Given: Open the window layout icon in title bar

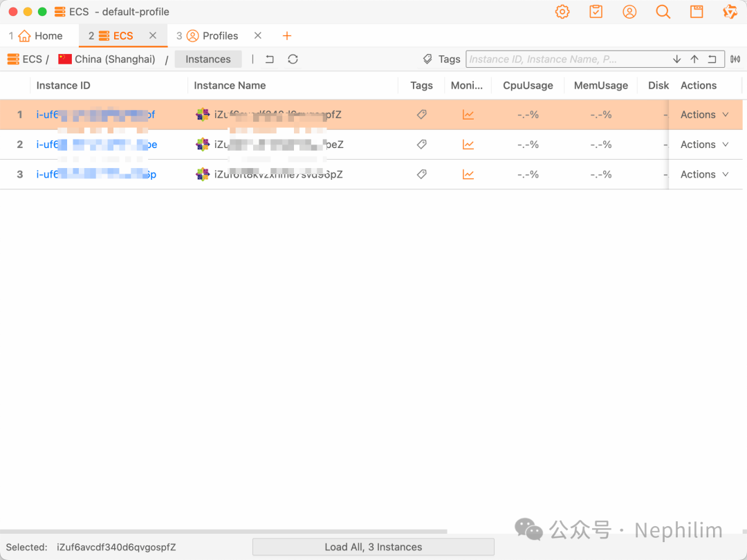Looking at the screenshot, I should pyautogui.click(x=697, y=12).
